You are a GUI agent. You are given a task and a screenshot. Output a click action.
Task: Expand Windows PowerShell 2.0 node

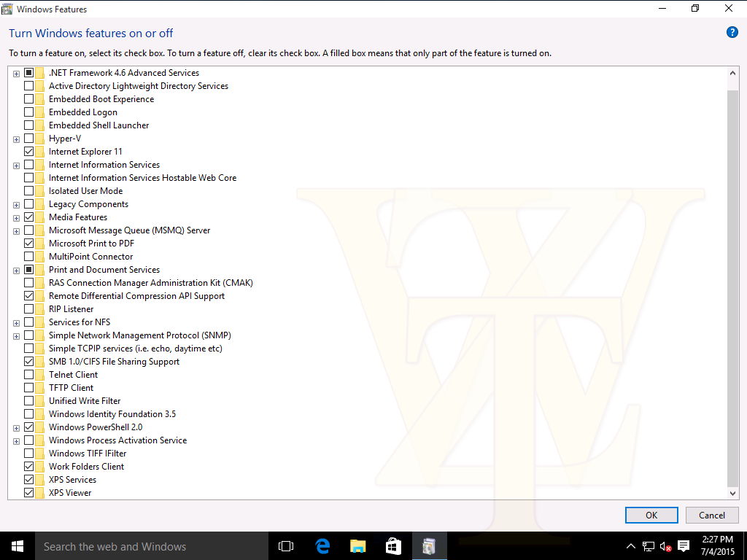(x=16, y=428)
